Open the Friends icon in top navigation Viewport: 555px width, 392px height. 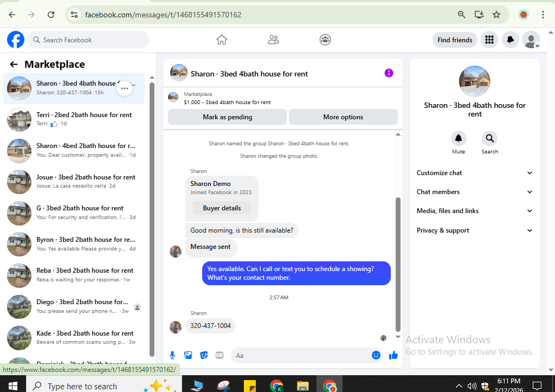273,40
